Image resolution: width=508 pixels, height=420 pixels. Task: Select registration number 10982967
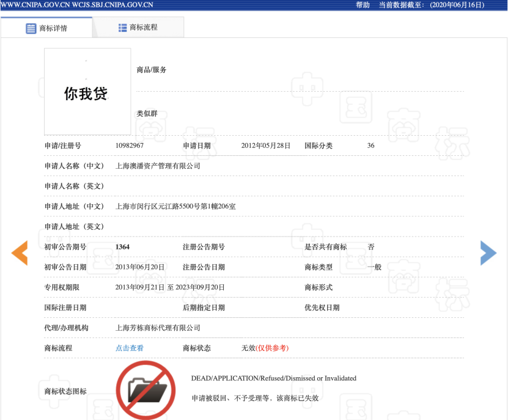[x=129, y=146]
